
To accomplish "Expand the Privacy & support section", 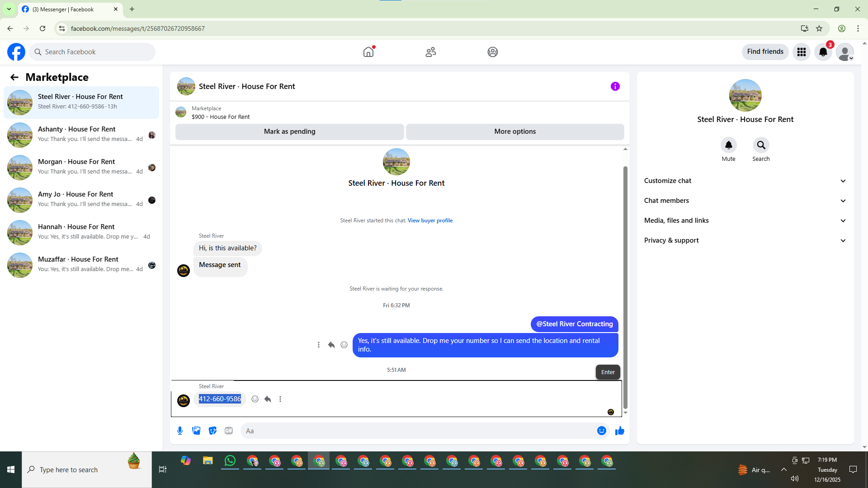I will [745, 240].
